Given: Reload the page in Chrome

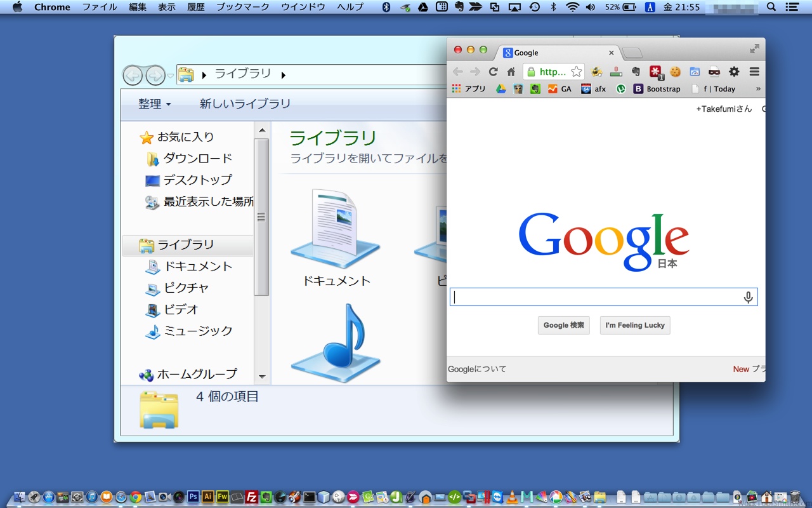Looking at the screenshot, I should click(493, 72).
